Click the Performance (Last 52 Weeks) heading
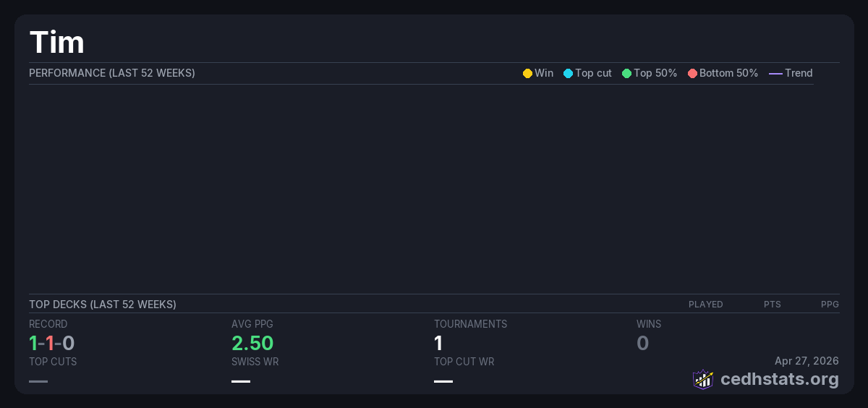This screenshot has width=868, height=408. coord(112,73)
